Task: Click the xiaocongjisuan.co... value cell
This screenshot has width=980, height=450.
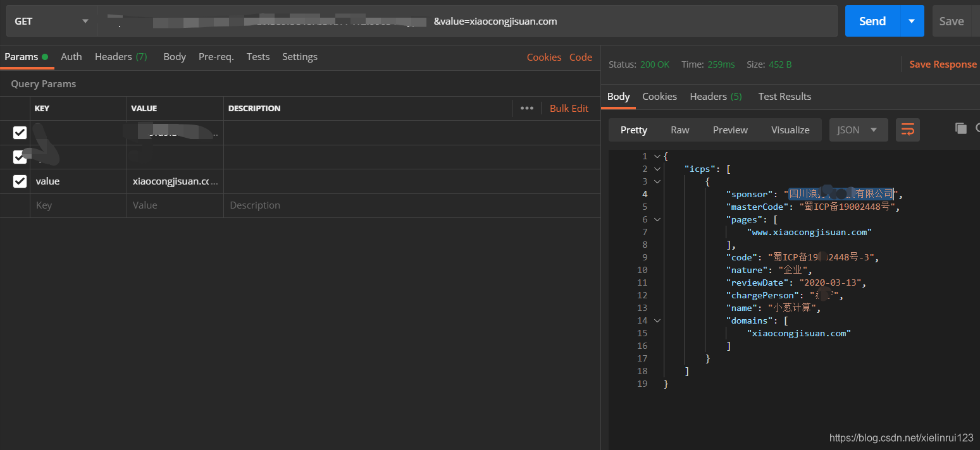Action: click(x=175, y=181)
